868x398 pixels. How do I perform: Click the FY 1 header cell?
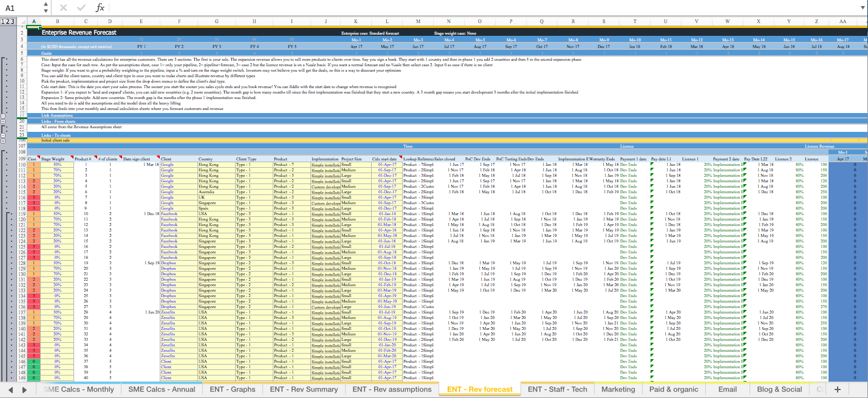(x=141, y=46)
